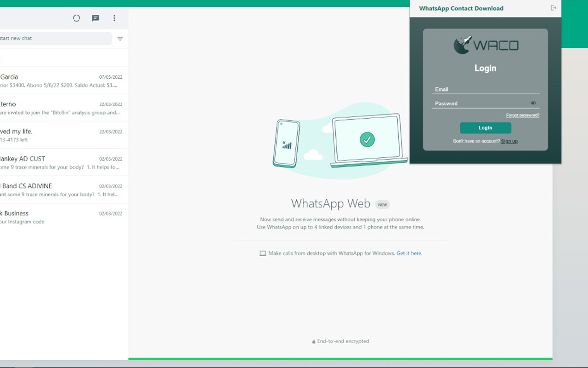Click the Get it here link

pyautogui.click(x=409, y=253)
